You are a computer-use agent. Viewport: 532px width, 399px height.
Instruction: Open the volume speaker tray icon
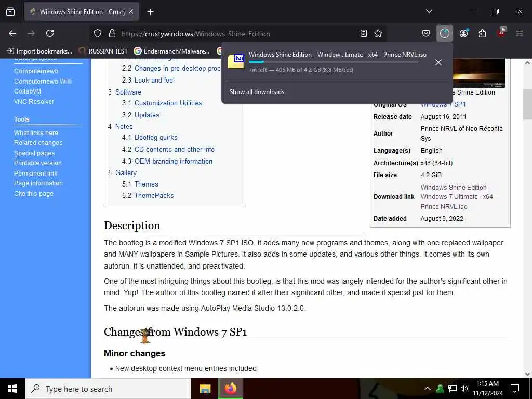click(x=464, y=389)
